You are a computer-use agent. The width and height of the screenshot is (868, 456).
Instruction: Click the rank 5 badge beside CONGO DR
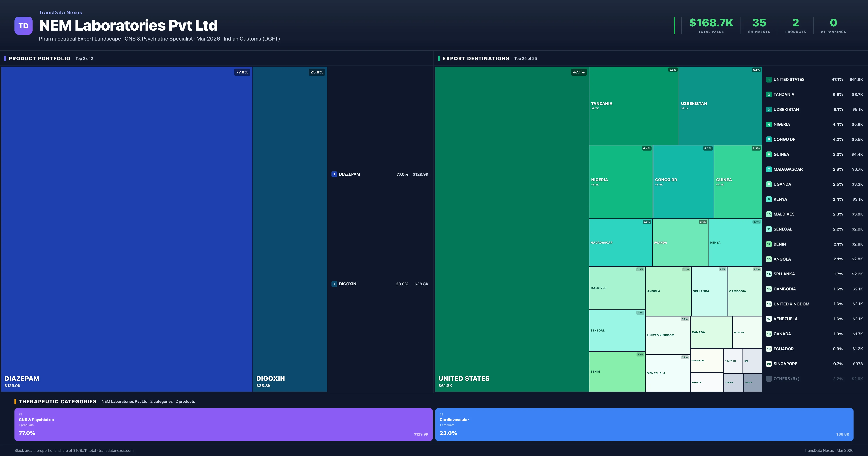[x=769, y=139]
